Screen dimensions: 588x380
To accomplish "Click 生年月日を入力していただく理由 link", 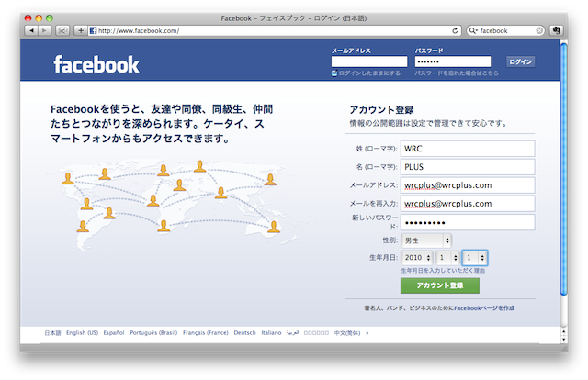I will (443, 271).
